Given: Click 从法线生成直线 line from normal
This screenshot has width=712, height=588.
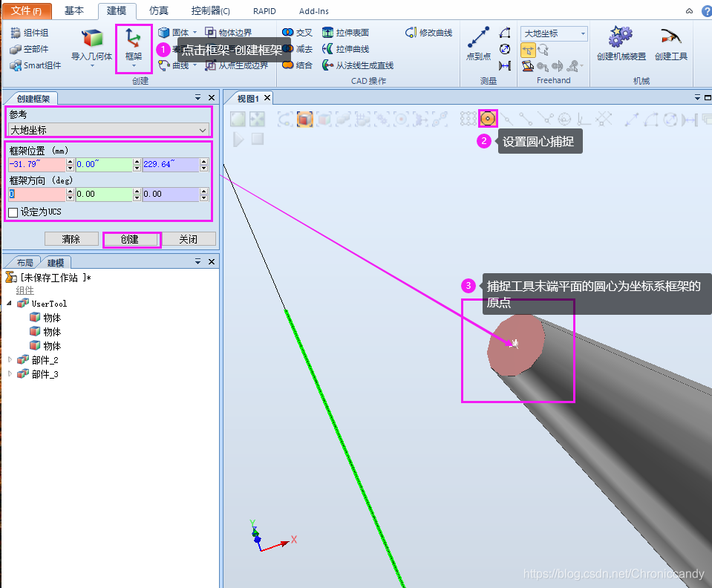Looking at the screenshot, I should point(358,65).
